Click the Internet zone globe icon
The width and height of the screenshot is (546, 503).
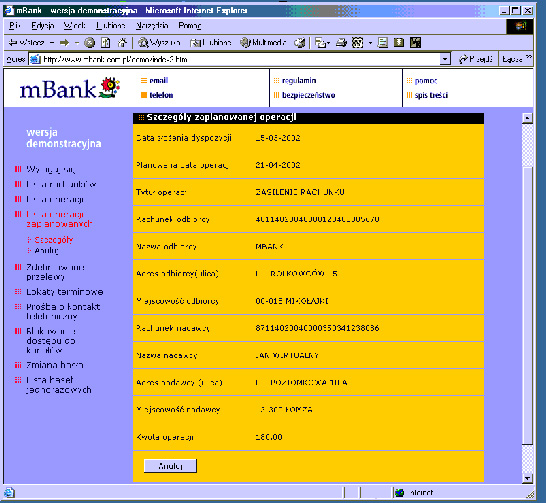[400, 493]
